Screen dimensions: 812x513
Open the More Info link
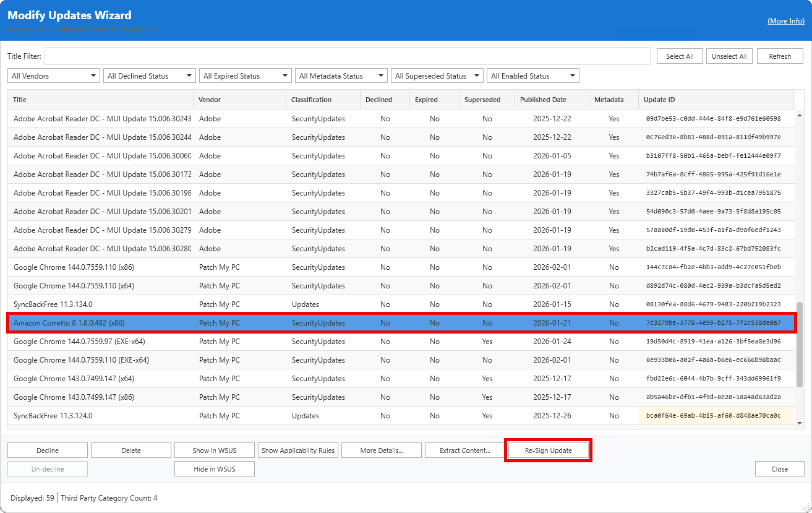click(x=785, y=21)
